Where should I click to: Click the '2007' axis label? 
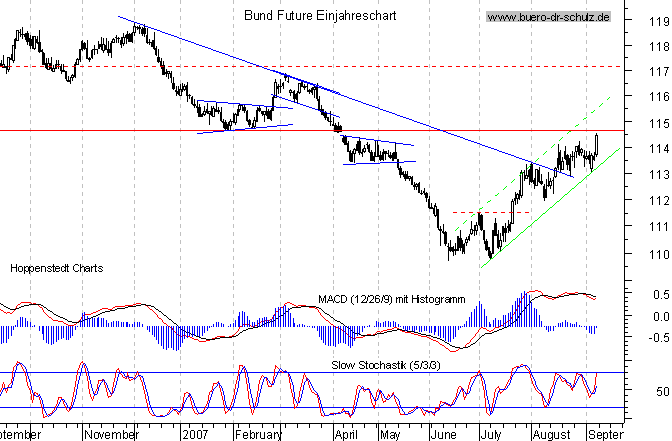tap(196, 435)
